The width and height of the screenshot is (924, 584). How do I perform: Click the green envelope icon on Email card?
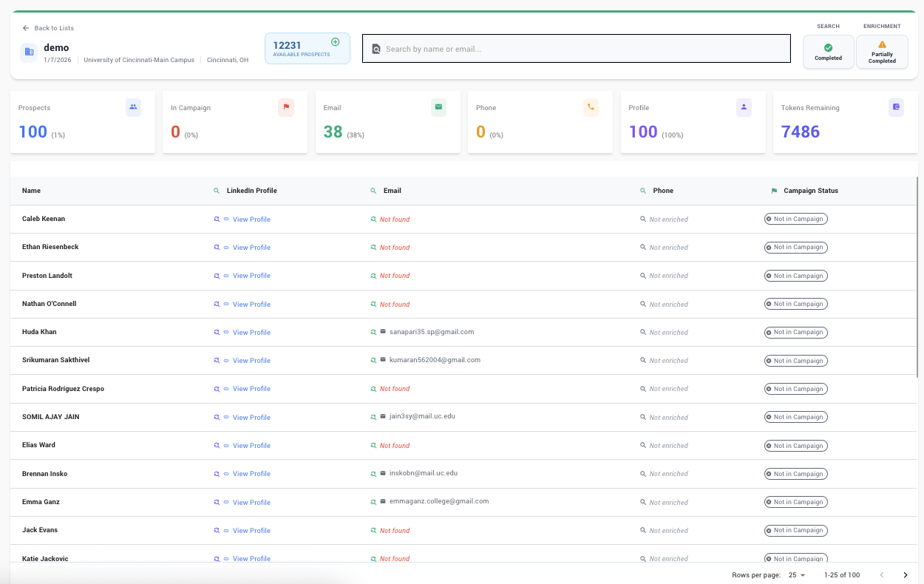pyautogui.click(x=438, y=107)
